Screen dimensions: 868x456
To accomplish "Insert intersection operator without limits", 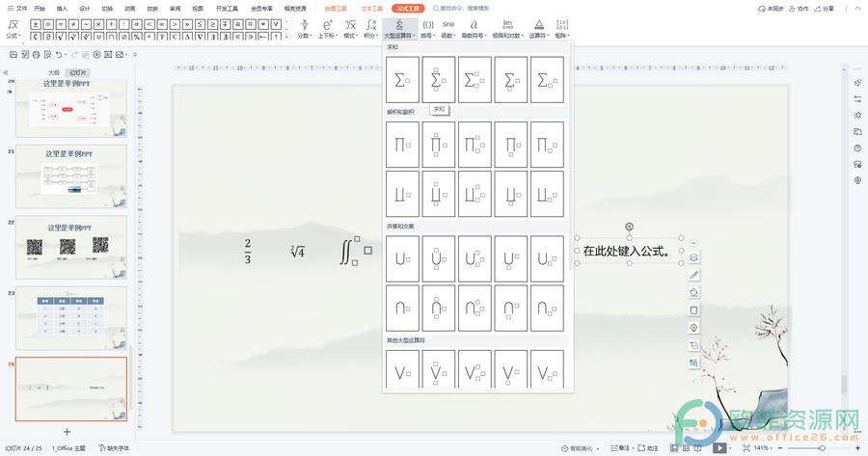I will 402,308.
